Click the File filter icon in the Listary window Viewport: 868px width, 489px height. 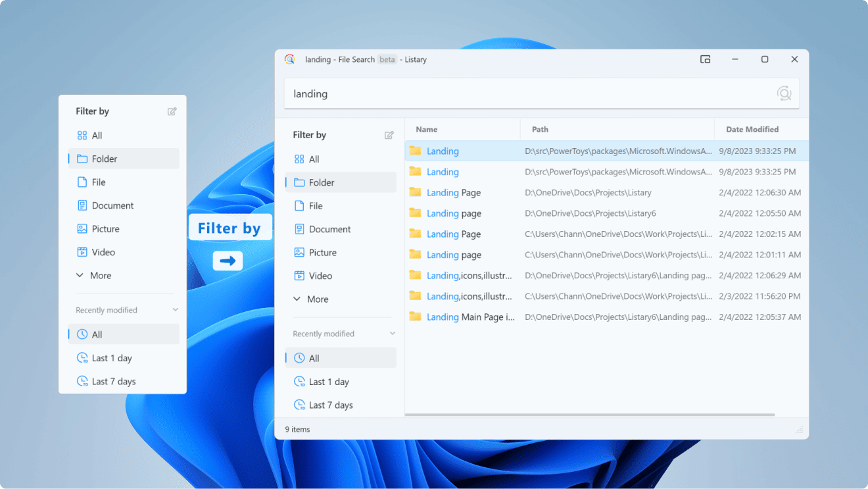point(299,206)
